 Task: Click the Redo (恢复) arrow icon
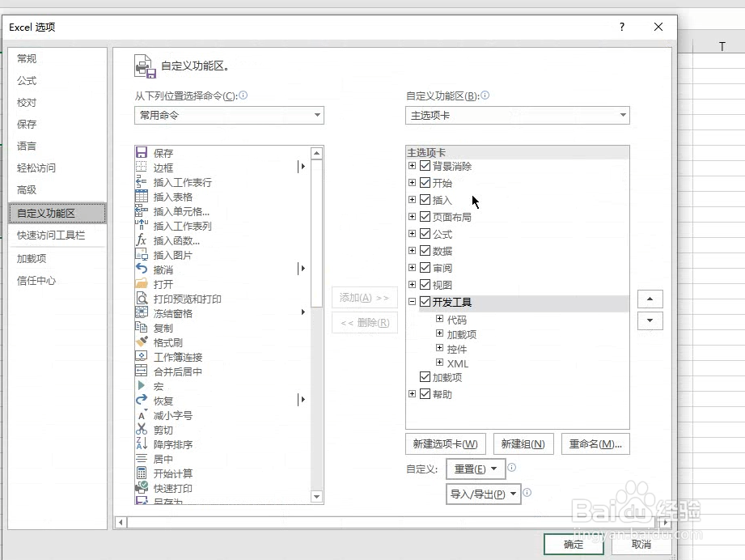(142, 401)
